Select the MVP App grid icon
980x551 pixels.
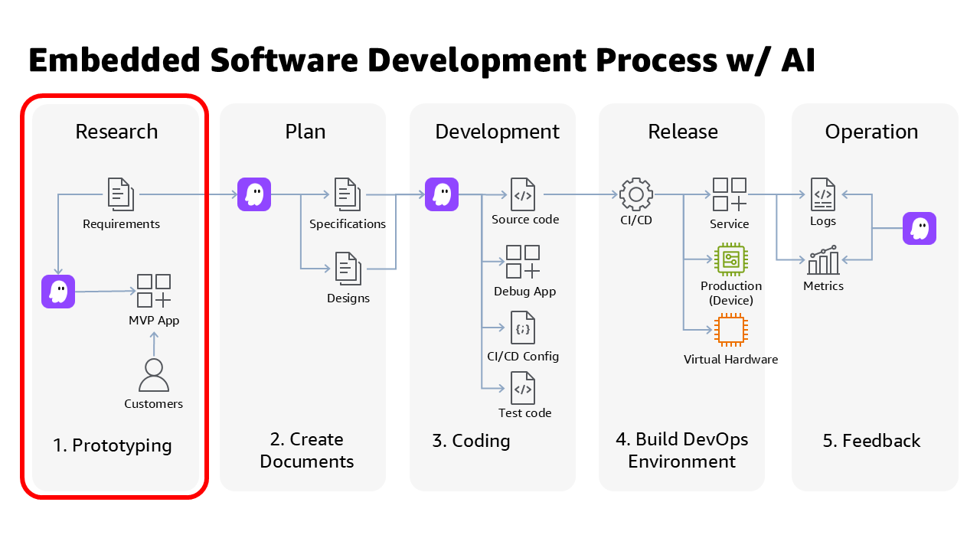coord(154,291)
